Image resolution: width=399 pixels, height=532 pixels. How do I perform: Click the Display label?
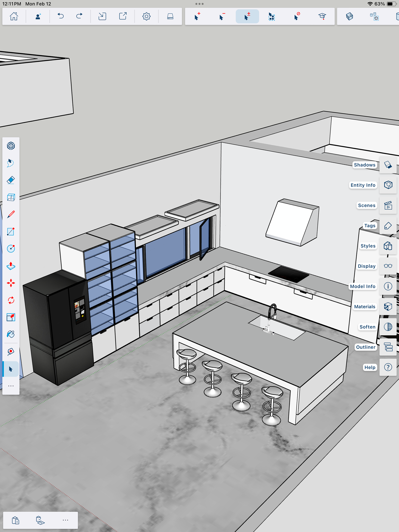coord(367,266)
